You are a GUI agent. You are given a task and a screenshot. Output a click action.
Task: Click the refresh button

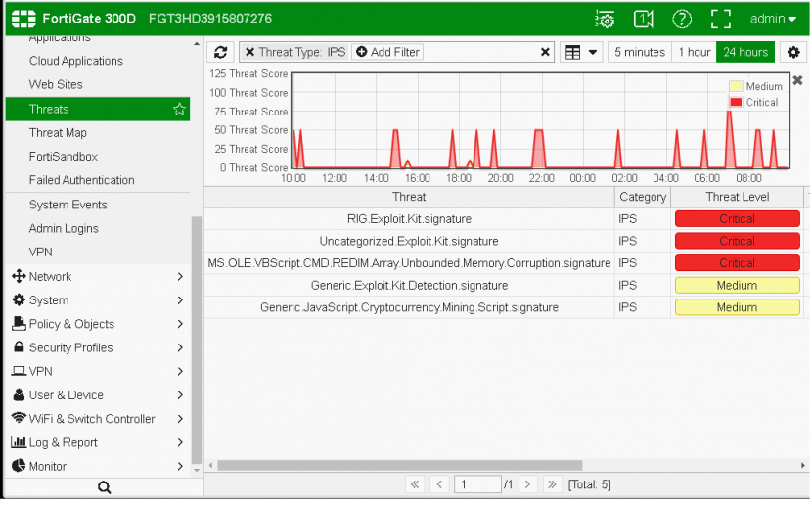[x=220, y=52]
